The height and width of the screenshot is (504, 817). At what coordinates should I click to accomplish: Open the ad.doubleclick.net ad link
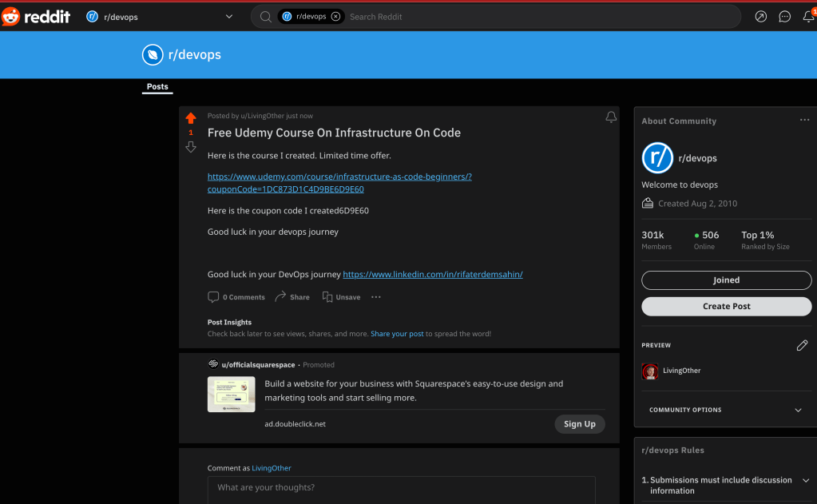tap(295, 424)
